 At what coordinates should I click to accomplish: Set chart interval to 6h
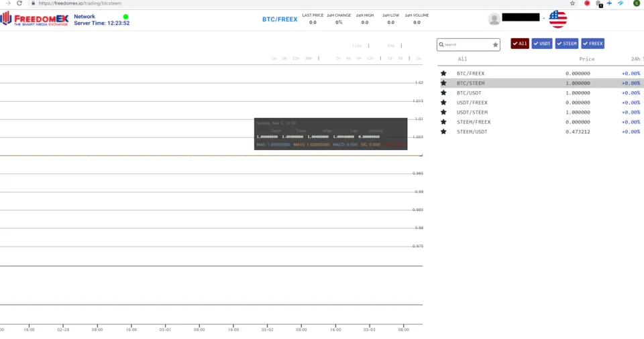358,58
